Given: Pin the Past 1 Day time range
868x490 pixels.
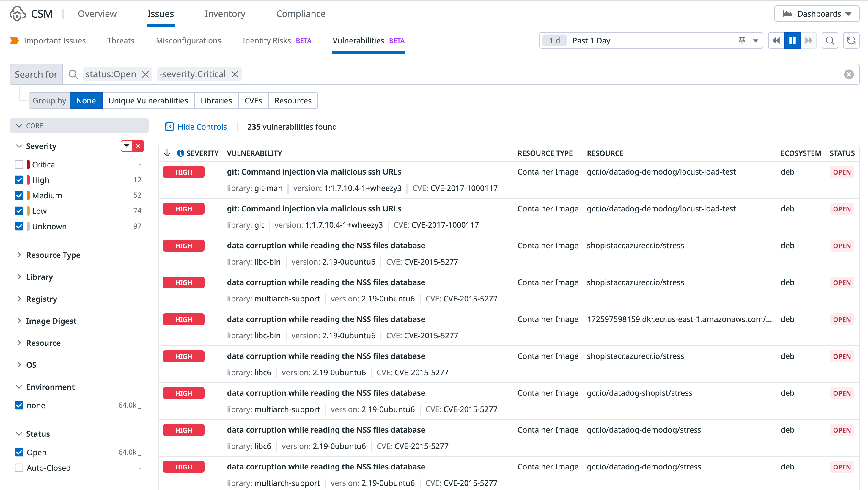Looking at the screenshot, I should pyautogui.click(x=742, y=41).
